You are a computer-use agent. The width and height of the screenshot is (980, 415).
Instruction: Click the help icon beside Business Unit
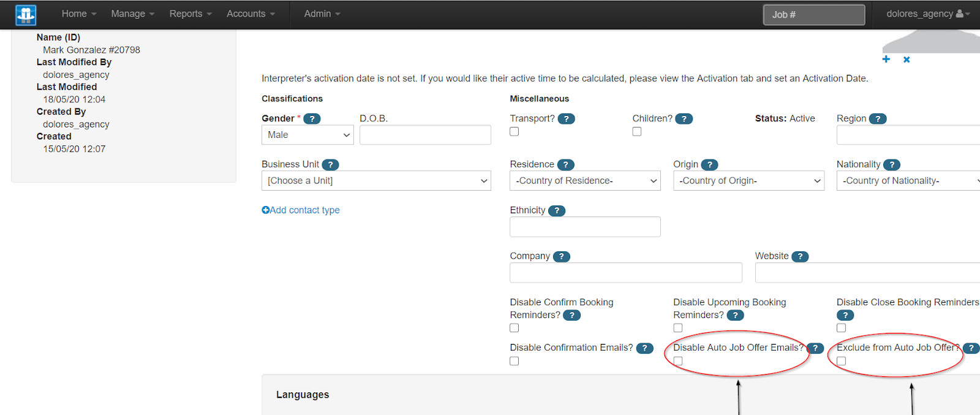point(330,165)
